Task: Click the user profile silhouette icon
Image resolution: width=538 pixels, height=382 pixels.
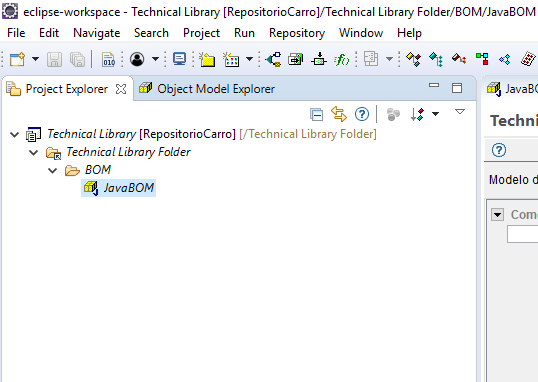Action: coord(137,59)
